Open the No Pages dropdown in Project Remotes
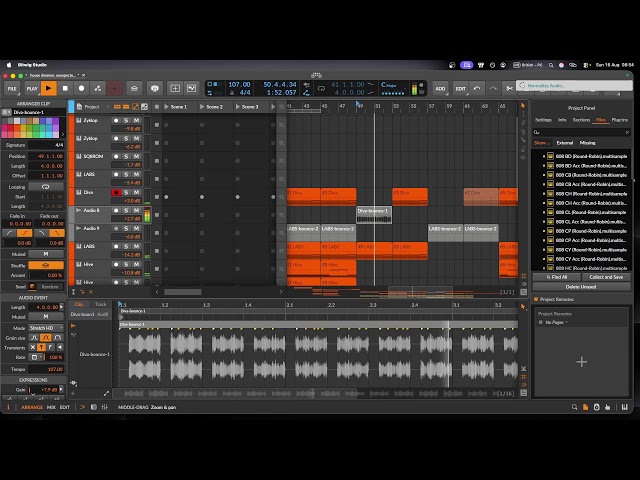This screenshot has height=480, width=640. pyautogui.click(x=556, y=322)
